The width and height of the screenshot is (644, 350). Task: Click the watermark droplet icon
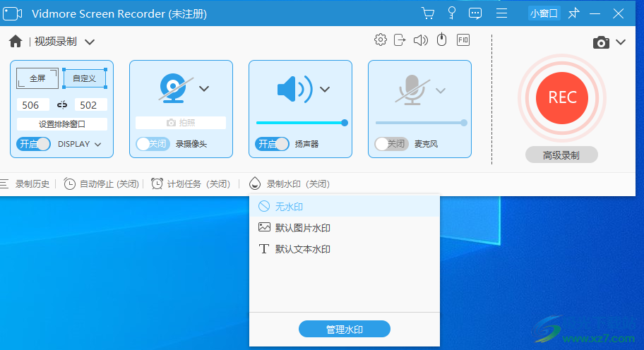pos(255,183)
